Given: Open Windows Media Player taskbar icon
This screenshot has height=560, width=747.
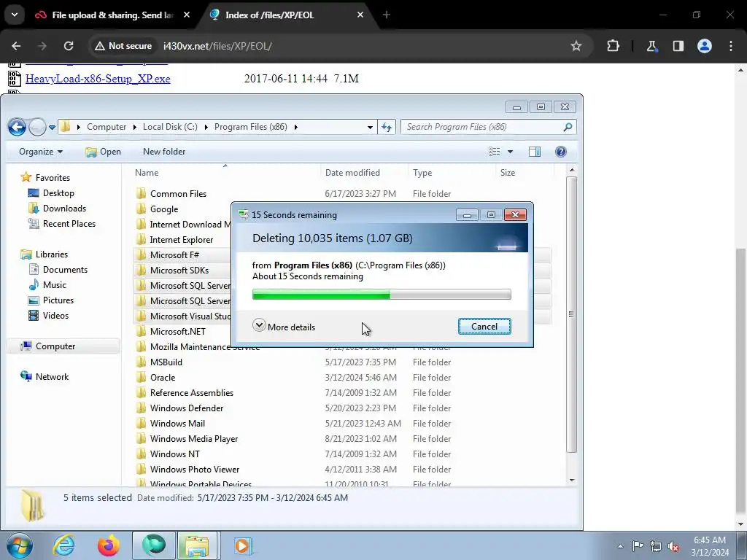Looking at the screenshot, I should tap(242, 545).
